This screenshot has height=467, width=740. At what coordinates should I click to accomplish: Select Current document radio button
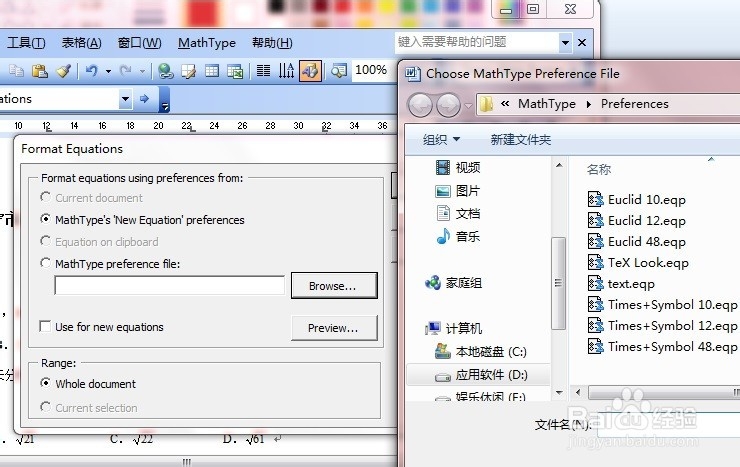(45, 197)
